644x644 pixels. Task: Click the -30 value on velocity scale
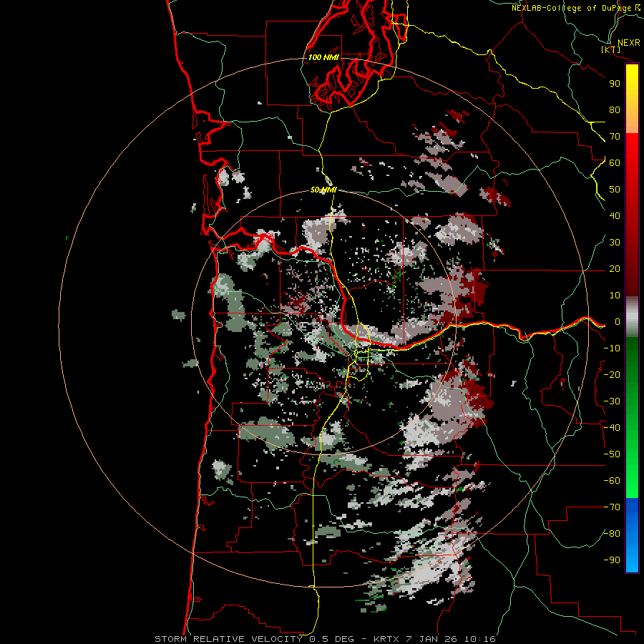point(612,401)
